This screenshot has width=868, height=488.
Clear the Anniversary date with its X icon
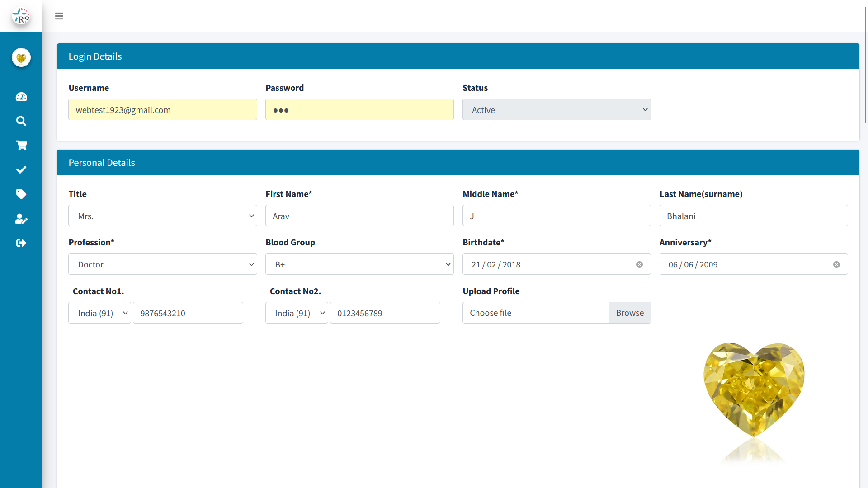tap(836, 265)
